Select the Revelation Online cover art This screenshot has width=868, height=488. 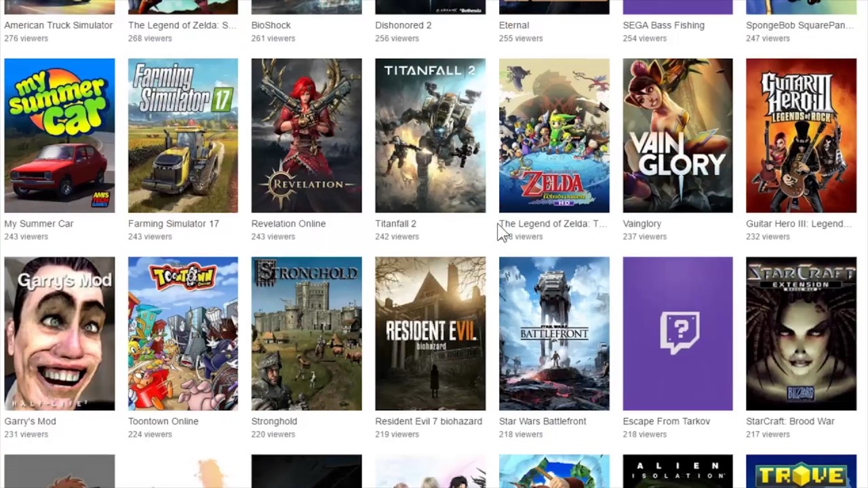pyautogui.click(x=307, y=136)
